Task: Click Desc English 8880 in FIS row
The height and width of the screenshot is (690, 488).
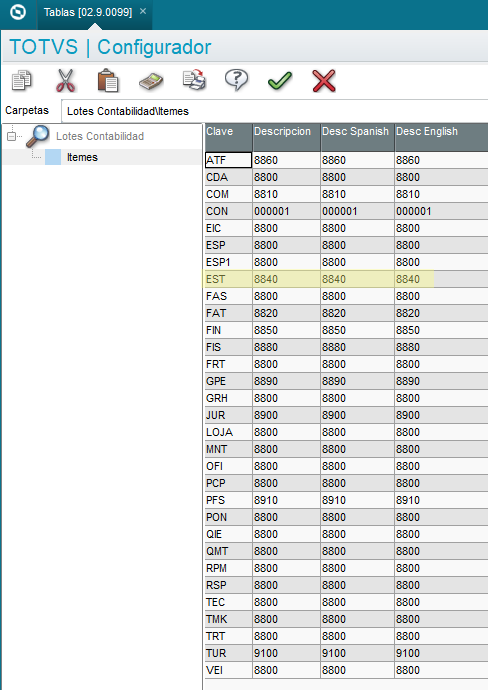Action: tap(441, 347)
